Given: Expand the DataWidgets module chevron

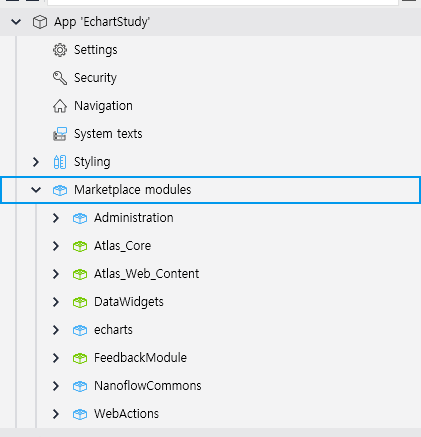Looking at the screenshot, I should 56,302.
